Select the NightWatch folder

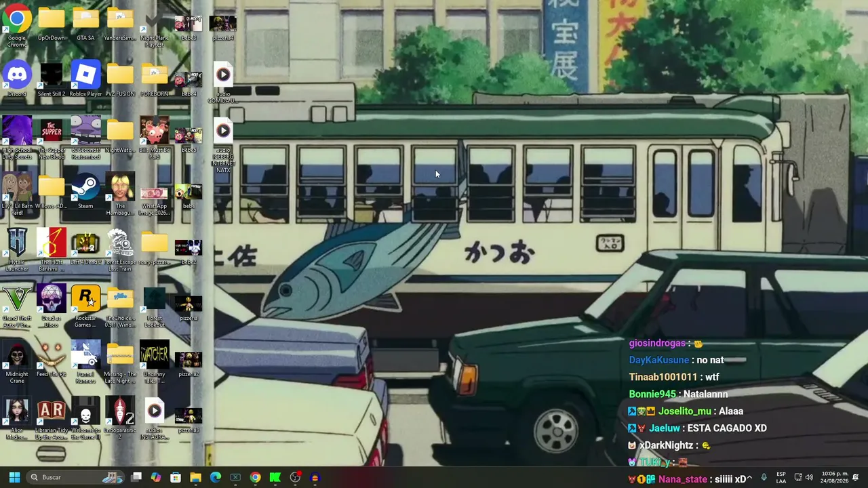coord(120,136)
